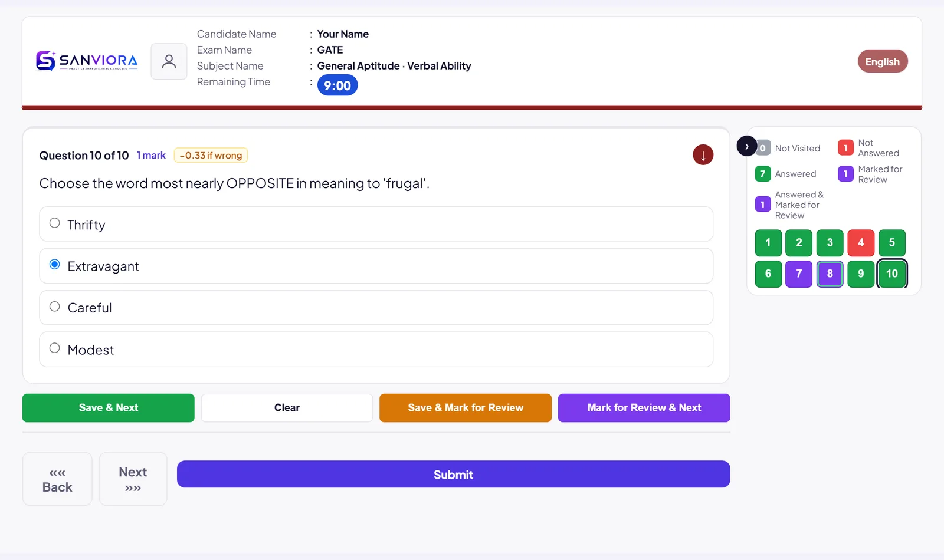This screenshot has height=560, width=944.
Task: Go to Next question
Action: click(x=133, y=479)
